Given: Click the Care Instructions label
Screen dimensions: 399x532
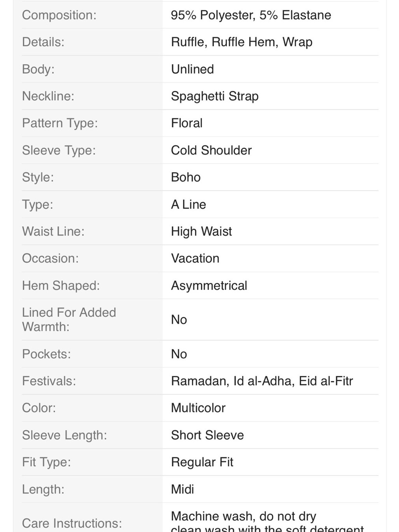Looking at the screenshot, I should [x=72, y=523].
